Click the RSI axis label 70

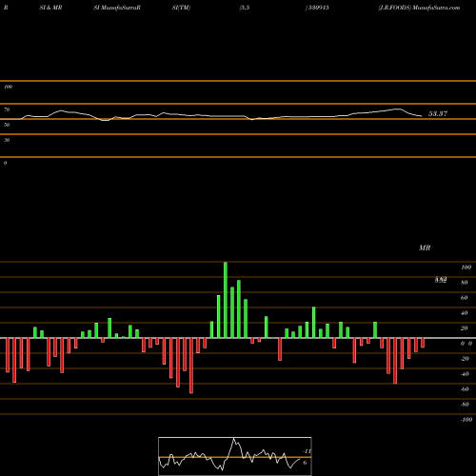coord(7,109)
